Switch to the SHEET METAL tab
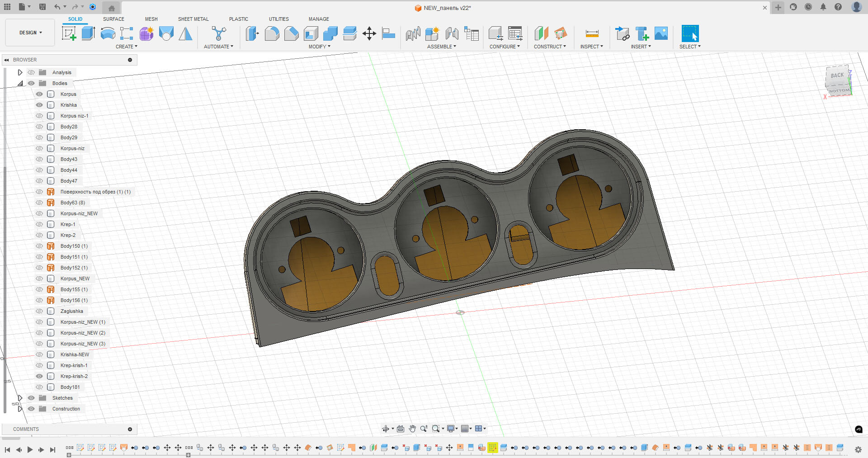 pyautogui.click(x=193, y=19)
